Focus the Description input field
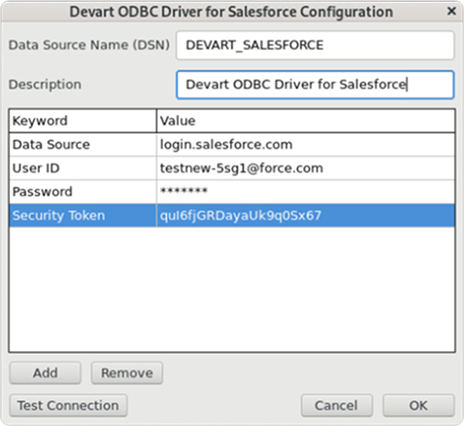 coord(315,85)
